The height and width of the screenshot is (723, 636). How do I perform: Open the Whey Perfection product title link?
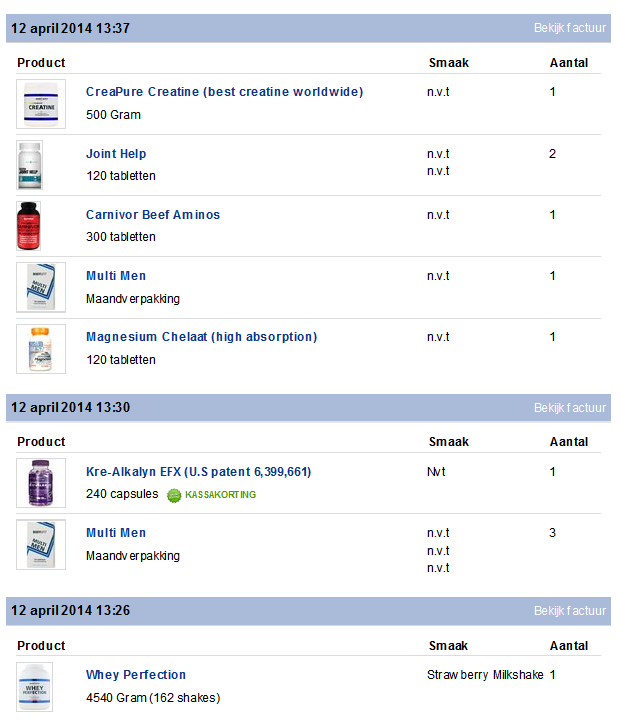click(136, 675)
